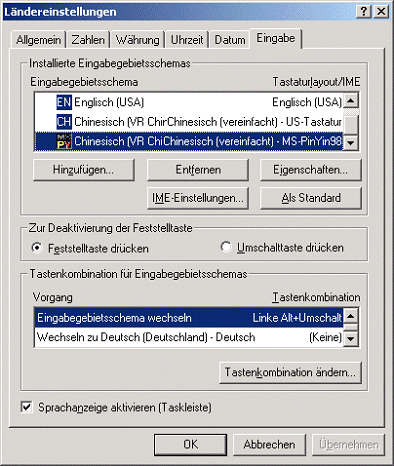Image resolution: width=394 pixels, height=466 pixels.
Task: Click the scroll down arrow in input locale list
Action: [351, 143]
